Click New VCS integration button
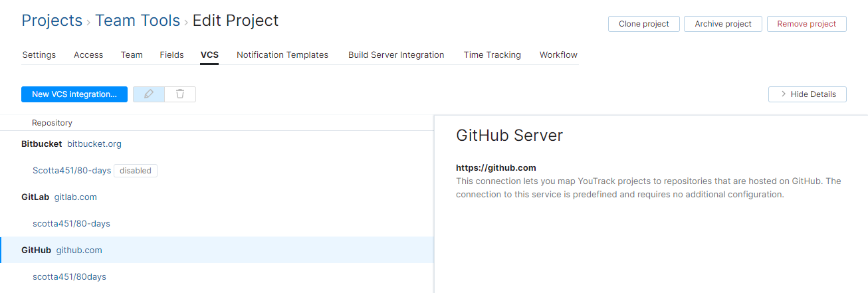The width and height of the screenshot is (868, 293). [74, 94]
